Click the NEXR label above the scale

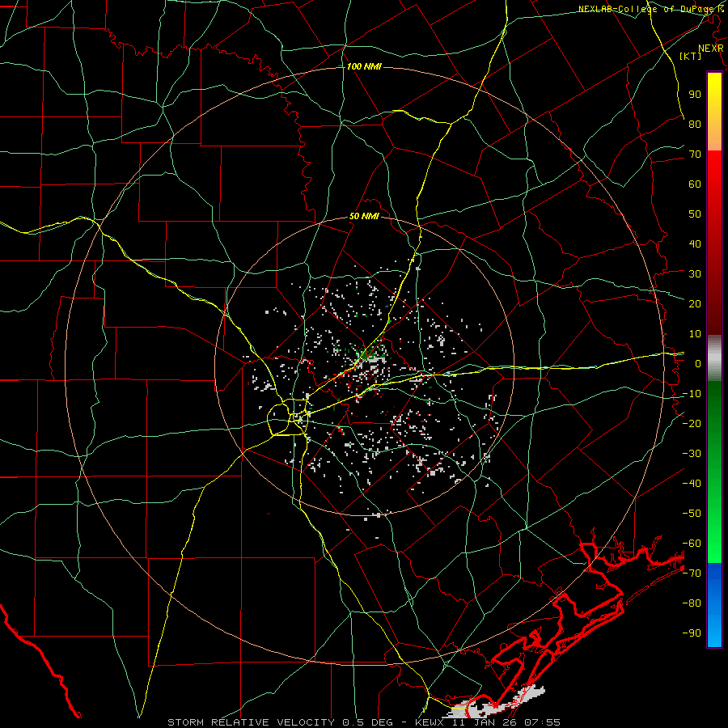click(x=711, y=49)
